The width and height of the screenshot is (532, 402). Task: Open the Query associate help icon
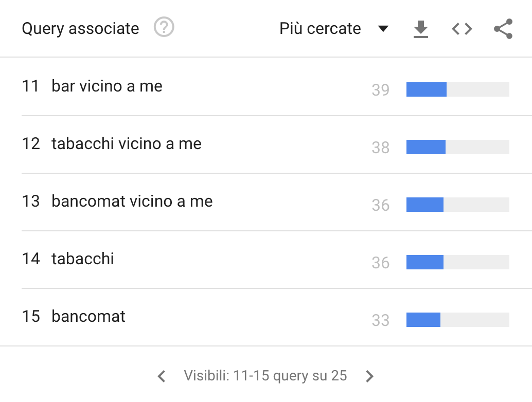click(x=164, y=28)
